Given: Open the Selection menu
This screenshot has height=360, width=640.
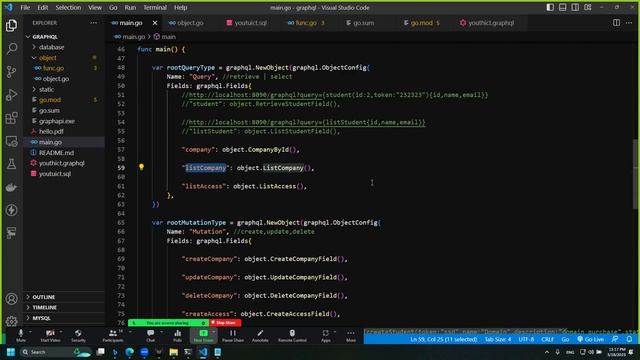Looking at the screenshot, I should pyautogui.click(x=68, y=7).
